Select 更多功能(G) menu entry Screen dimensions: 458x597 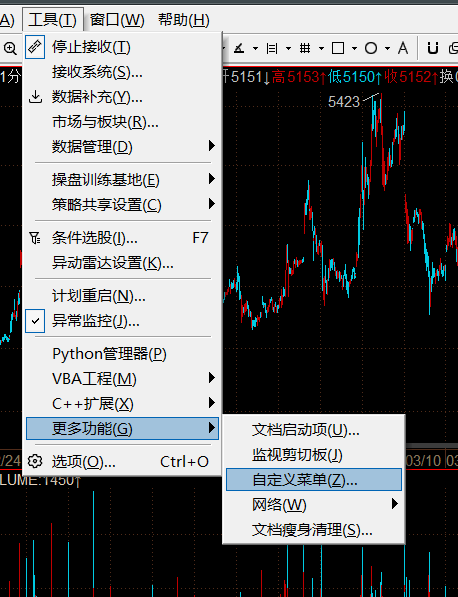pos(122,429)
